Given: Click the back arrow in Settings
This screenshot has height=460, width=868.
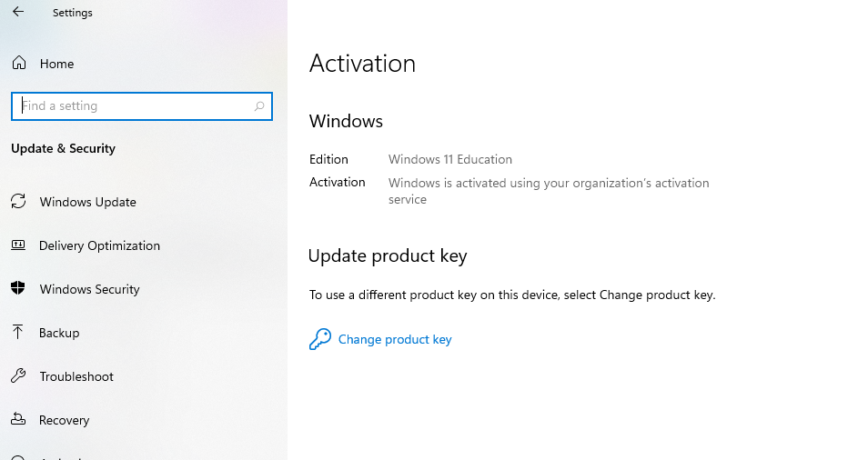Looking at the screenshot, I should pyautogui.click(x=18, y=13).
